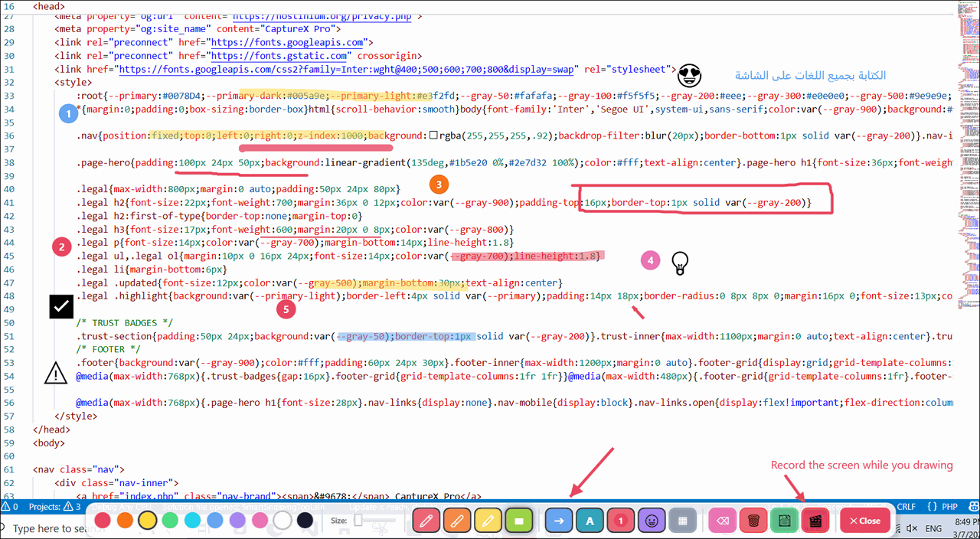
Task: Open the https://fonts.googleapis.com preconnect link
Action: pyautogui.click(x=287, y=43)
